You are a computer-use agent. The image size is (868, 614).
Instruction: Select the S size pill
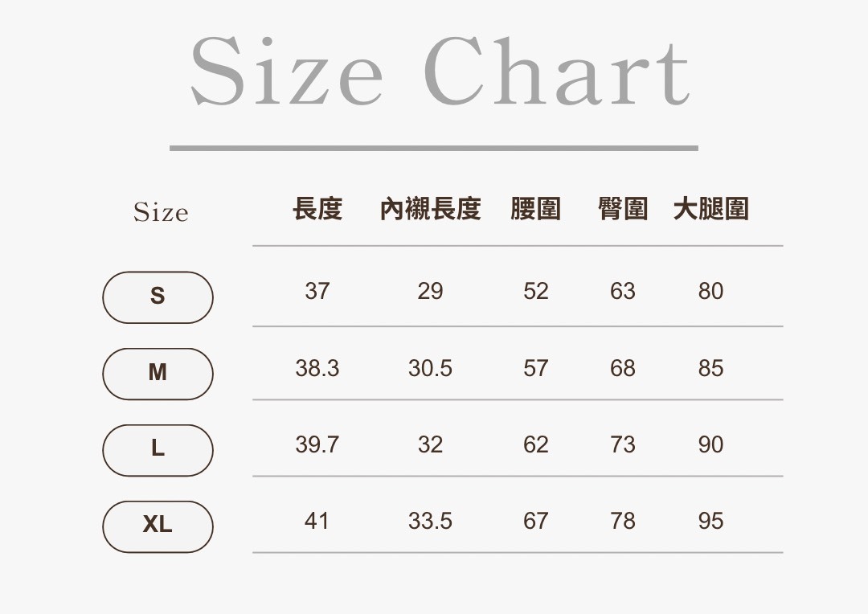click(158, 297)
